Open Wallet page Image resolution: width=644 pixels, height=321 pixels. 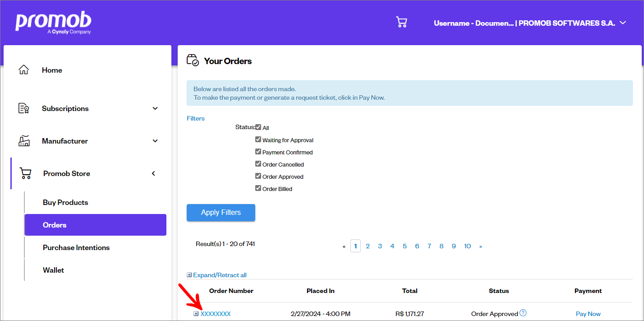tap(53, 270)
